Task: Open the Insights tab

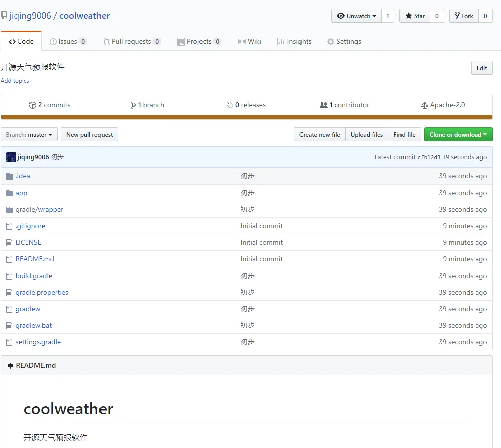Action: point(294,42)
